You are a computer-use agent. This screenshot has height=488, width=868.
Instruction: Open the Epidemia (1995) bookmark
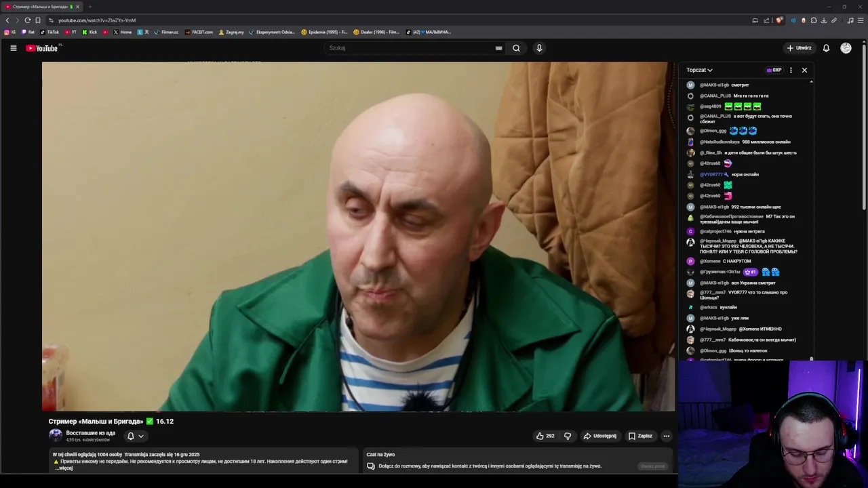coord(324,32)
